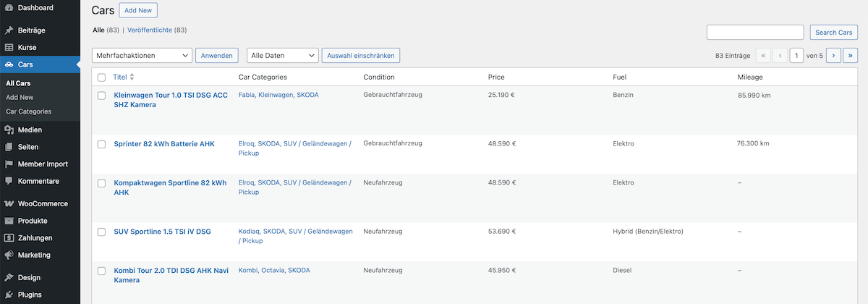Click the Add New button beside Cars
The image size is (868, 304).
coord(138,11)
